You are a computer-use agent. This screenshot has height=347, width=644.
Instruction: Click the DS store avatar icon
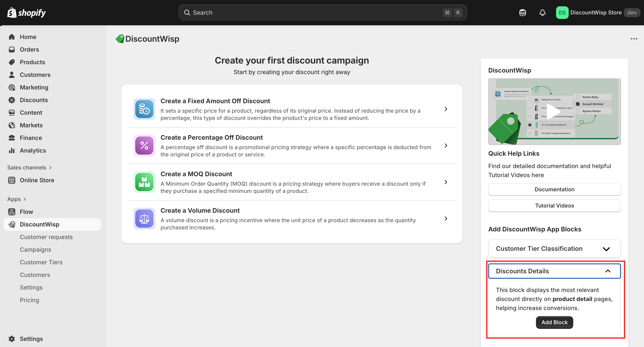[562, 12]
